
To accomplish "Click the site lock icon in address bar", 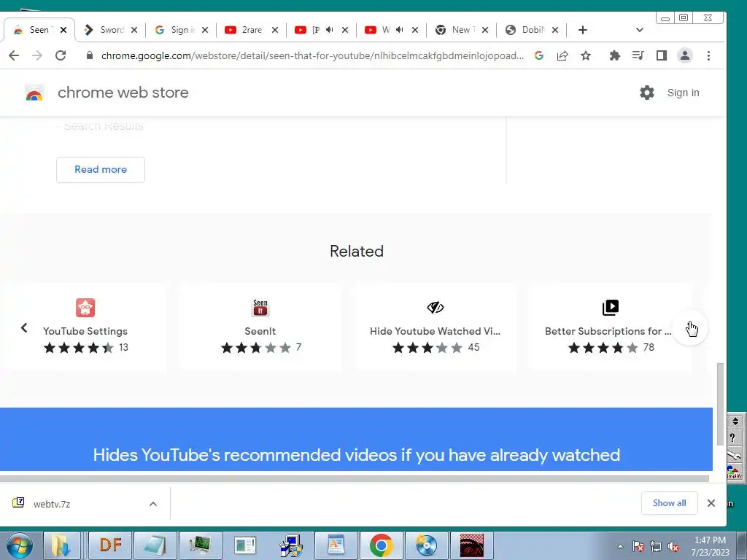I will pyautogui.click(x=90, y=55).
